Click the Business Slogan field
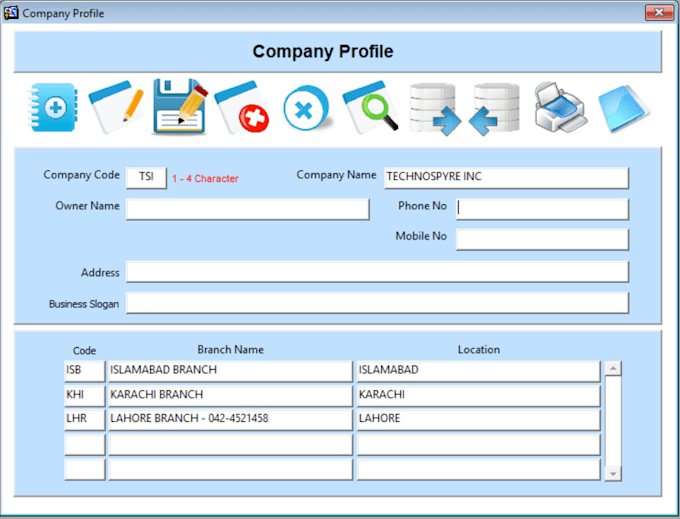Viewport: 680px width, 519px height. (x=377, y=303)
